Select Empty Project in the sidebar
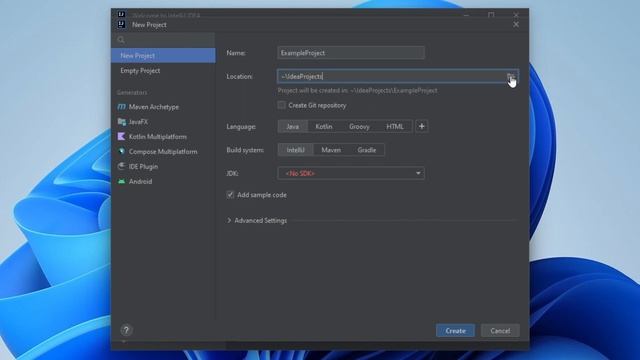The width and height of the screenshot is (640, 360). 163,71
